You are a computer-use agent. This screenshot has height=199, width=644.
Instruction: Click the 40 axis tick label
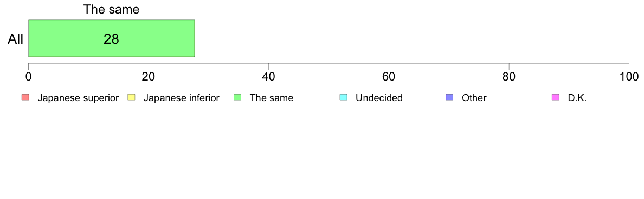[269, 77]
